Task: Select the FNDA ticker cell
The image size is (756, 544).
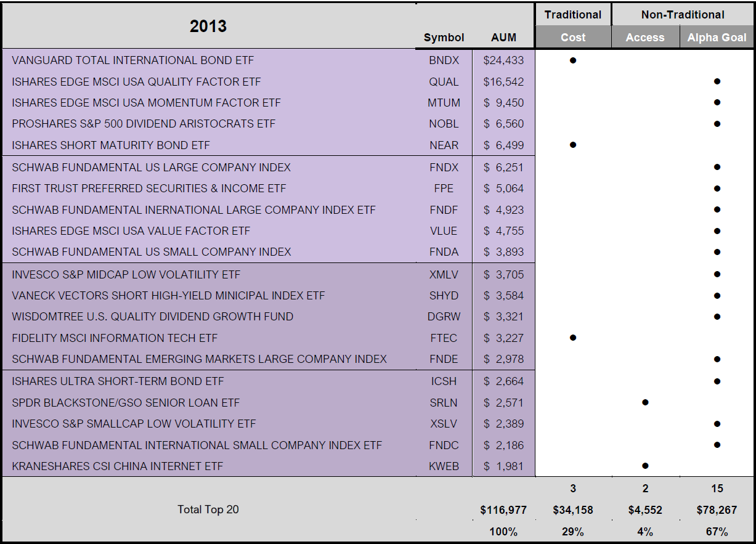Action: [x=444, y=251]
